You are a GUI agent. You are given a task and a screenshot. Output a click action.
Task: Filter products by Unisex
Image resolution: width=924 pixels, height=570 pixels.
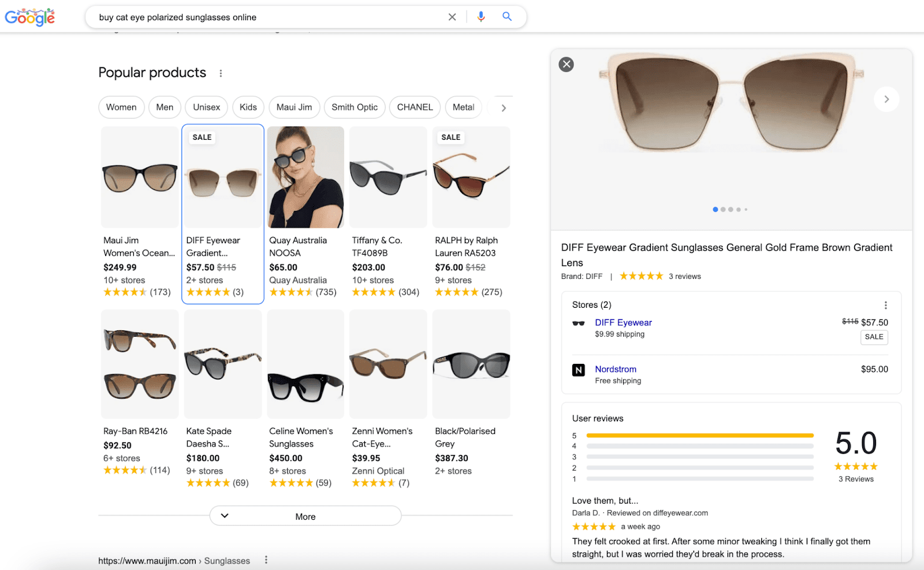[x=206, y=107]
